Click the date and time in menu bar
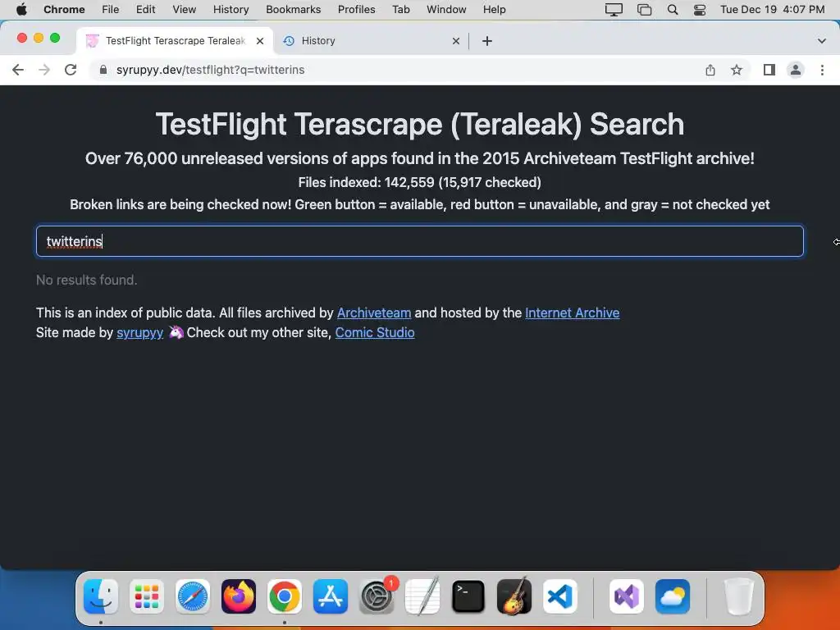840x630 pixels. click(x=772, y=9)
